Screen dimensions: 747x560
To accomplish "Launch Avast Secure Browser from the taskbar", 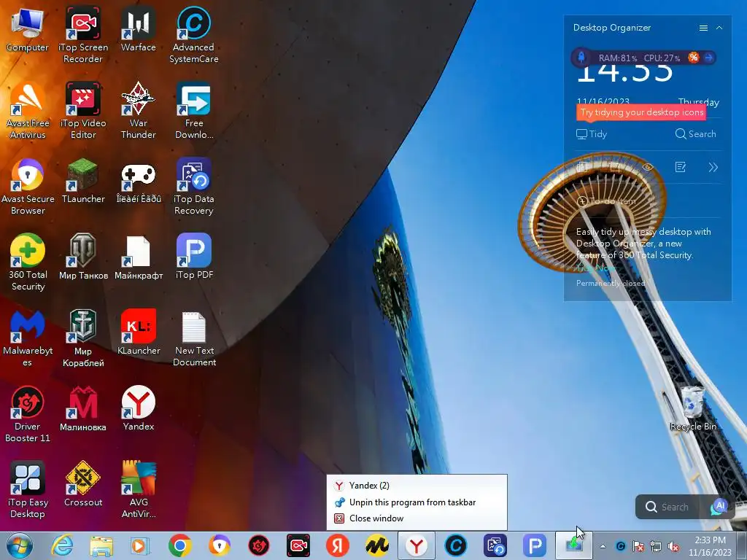I will pyautogui.click(x=219, y=545).
